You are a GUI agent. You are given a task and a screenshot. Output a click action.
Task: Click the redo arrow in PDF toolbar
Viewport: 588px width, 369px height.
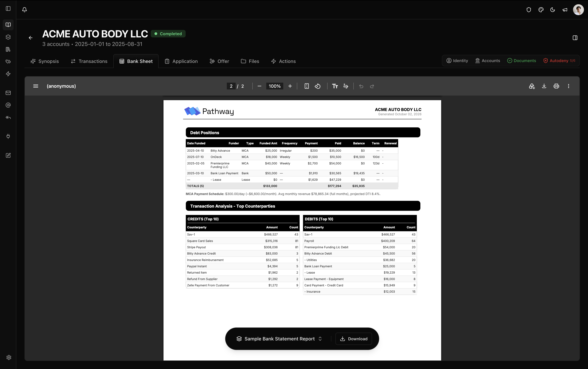click(x=372, y=86)
